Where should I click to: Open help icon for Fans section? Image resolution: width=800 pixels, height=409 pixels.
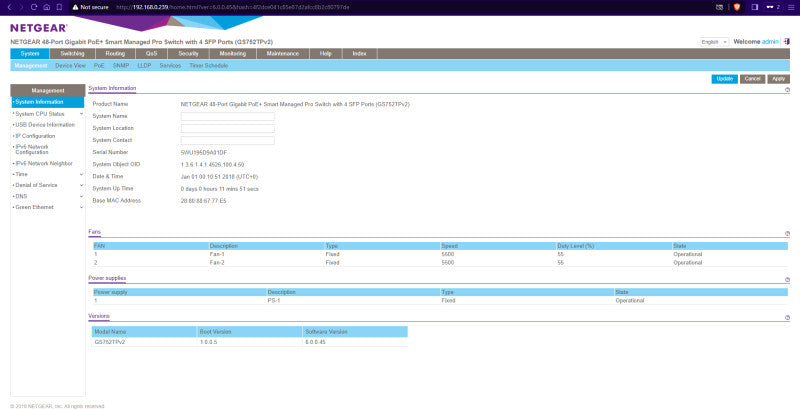[x=787, y=234]
